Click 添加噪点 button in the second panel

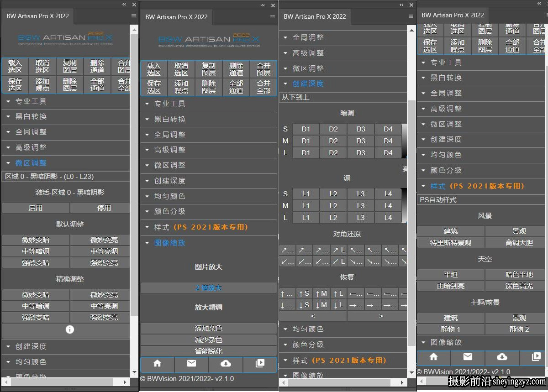[181, 87]
